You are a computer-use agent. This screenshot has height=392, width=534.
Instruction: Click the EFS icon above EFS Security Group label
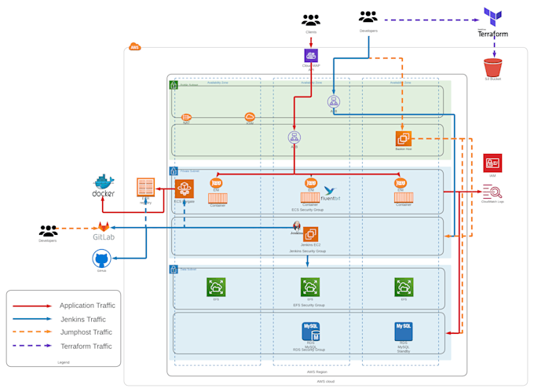[310, 287]
